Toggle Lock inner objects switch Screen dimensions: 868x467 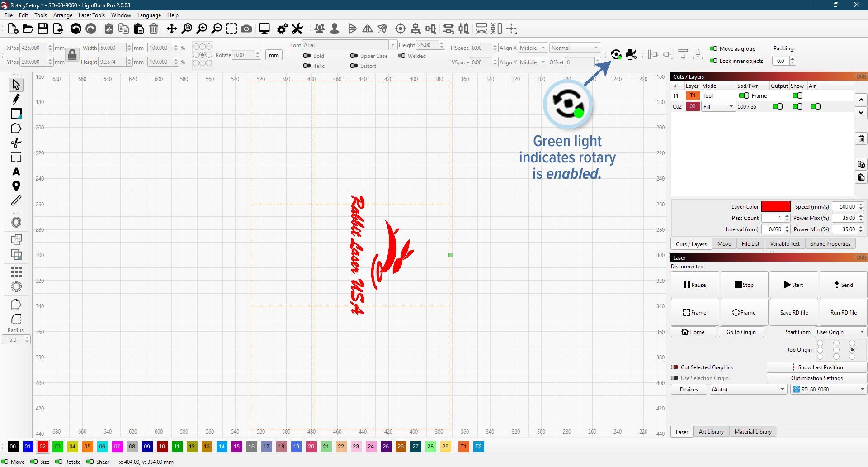pyautogui.click(x=713, y=61)
